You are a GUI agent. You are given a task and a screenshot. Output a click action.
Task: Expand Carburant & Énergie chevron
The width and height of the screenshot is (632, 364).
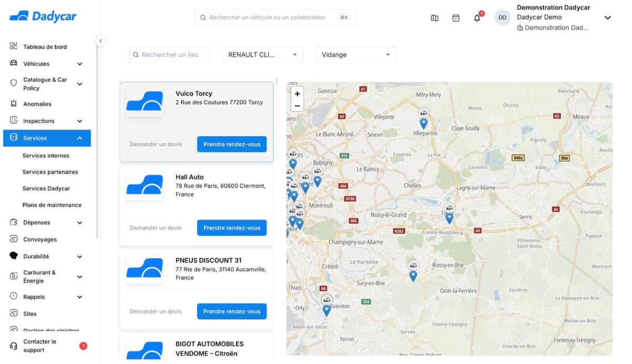pos(80,277)
